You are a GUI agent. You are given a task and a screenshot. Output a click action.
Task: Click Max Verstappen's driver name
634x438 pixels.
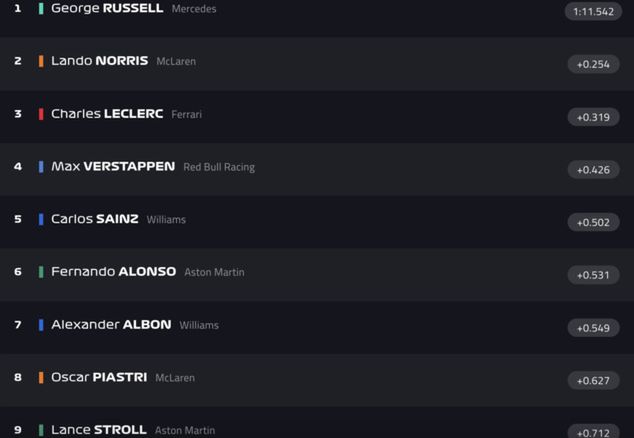pos(113,167)
